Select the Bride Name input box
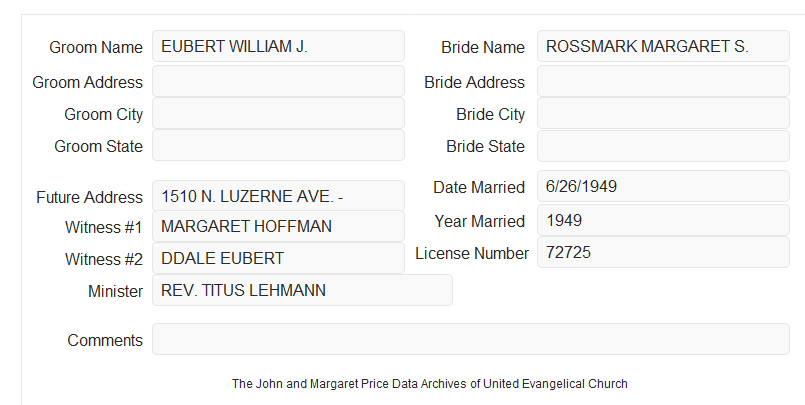Image resolution: width=805 pixels, height=405 pixels. (x=663, y=46)
